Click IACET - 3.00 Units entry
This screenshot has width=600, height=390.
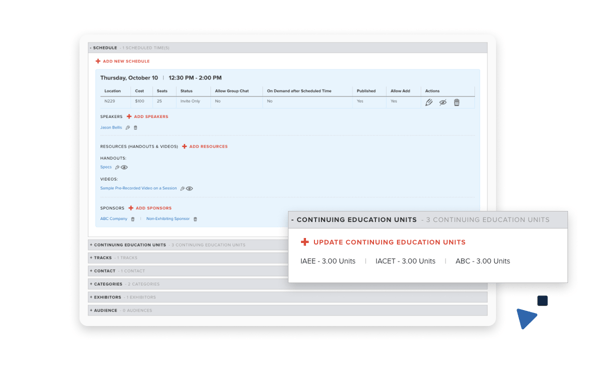click(x=405, y=261)
